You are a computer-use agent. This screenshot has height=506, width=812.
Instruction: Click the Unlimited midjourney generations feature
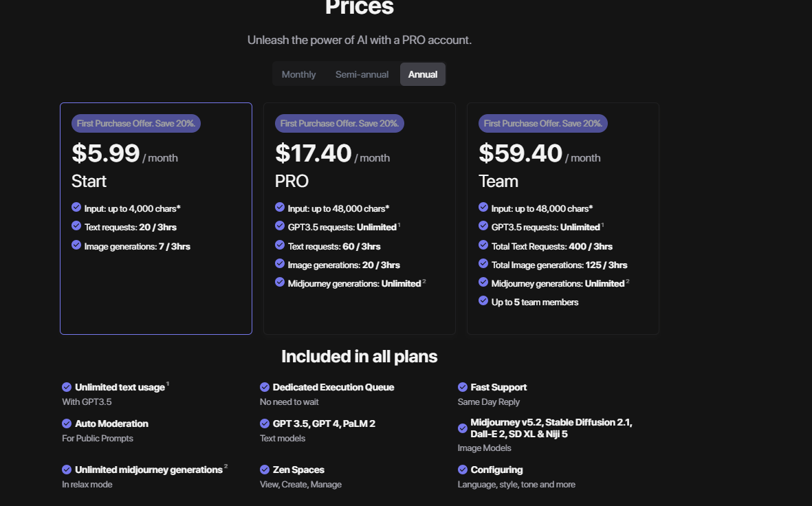tap(149, 470)
